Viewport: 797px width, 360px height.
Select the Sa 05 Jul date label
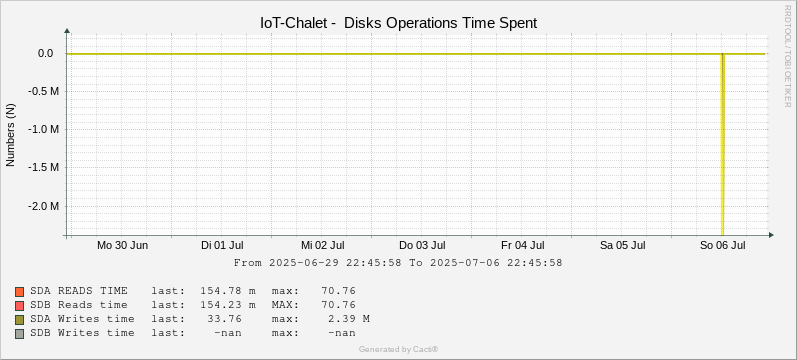coord(623,246)
